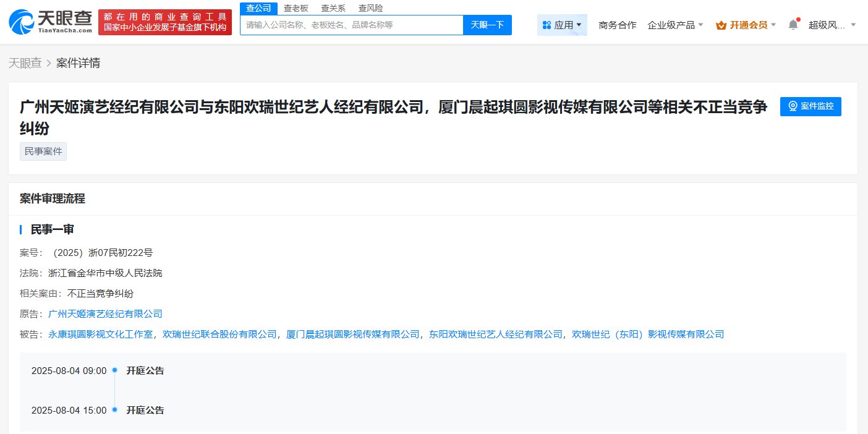Switch to the 查公司 tab

pyautogui.click(x=258, y=8)
